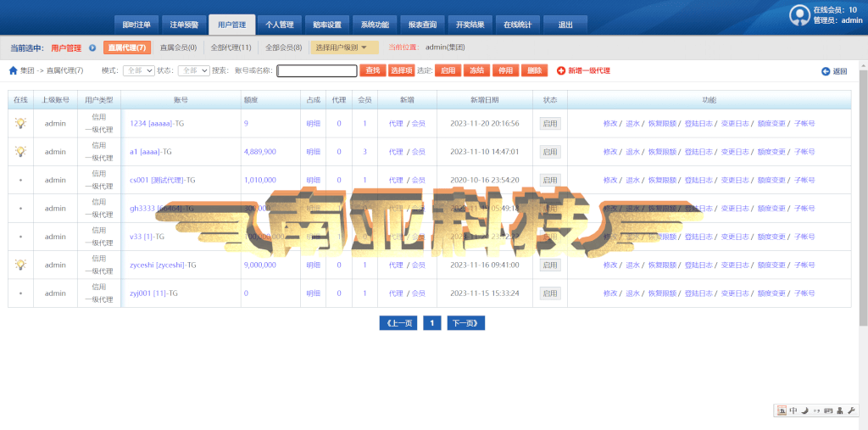Image resolution: width=868 pixels, height=430 pixels.
Task: Click 子帐号 link in zyj001 row
Action: (804, 293)
